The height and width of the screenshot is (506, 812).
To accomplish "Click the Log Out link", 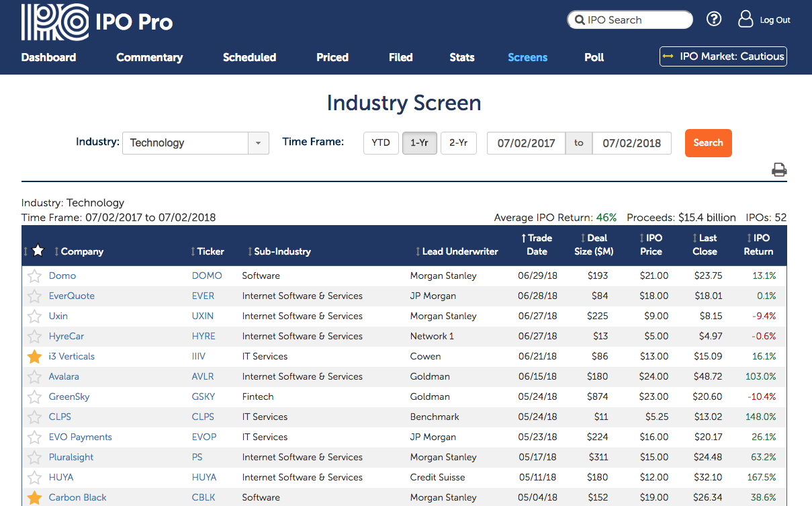I will (x=775, y=20).
